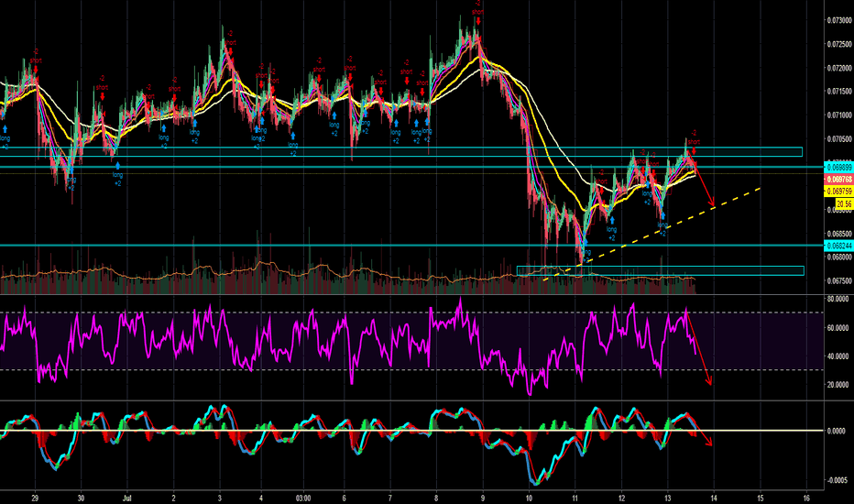
Task: Click the -0.0005 MACD scale label
Action: (x=837, y=480)
